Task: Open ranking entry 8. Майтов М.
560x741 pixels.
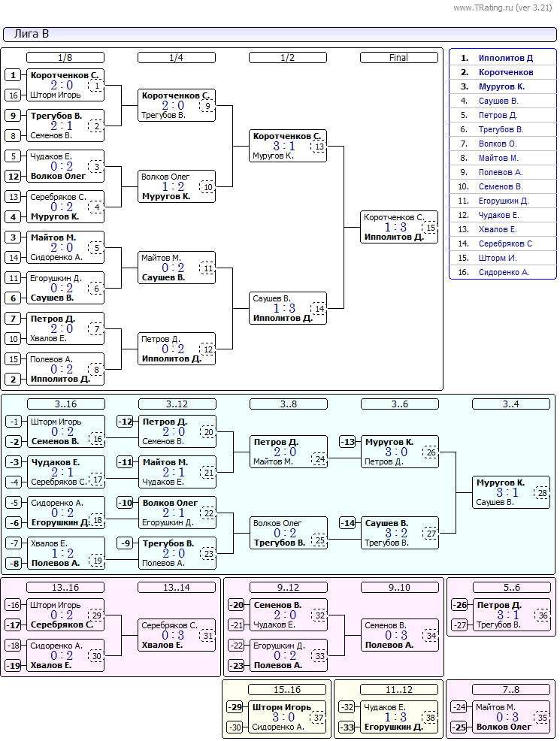Action: click(502, 158)
